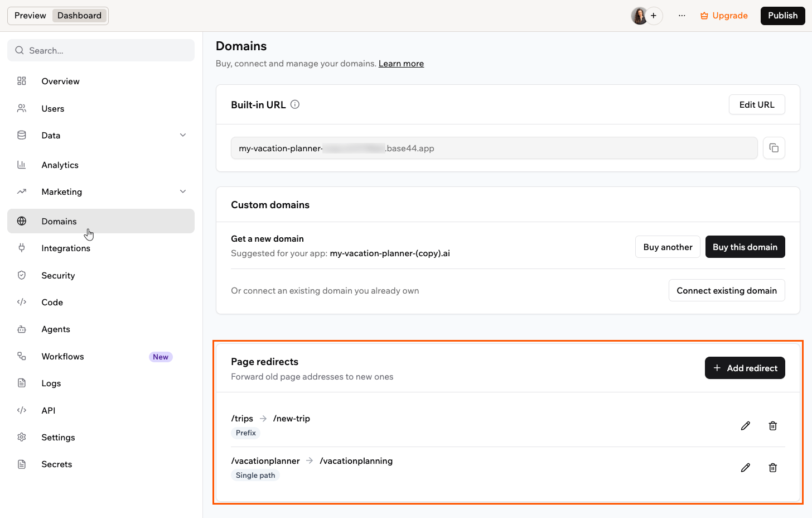The width and height of the screenshot is (812, 518).
Task: Click the Search input field
Action: click(101, 50)
